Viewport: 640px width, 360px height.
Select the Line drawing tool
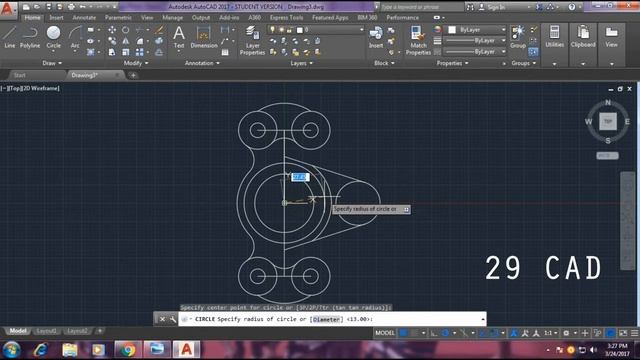[x=10, y=37]
